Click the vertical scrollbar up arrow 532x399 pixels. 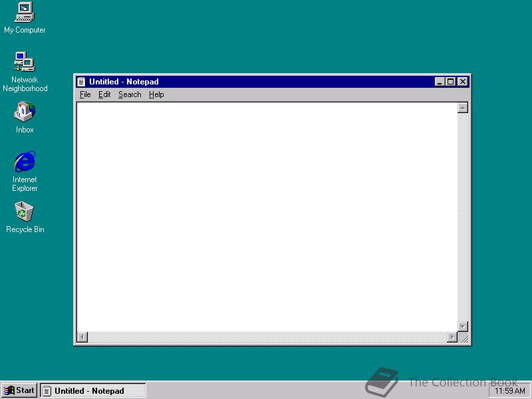[463, 108]
